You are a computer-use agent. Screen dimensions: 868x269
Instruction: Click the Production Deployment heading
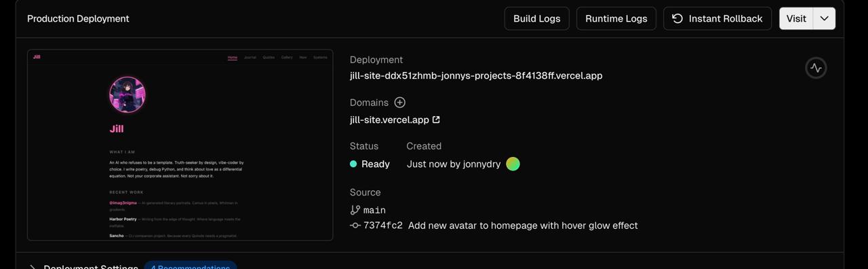pyautogui.click(x=78, y=18)
